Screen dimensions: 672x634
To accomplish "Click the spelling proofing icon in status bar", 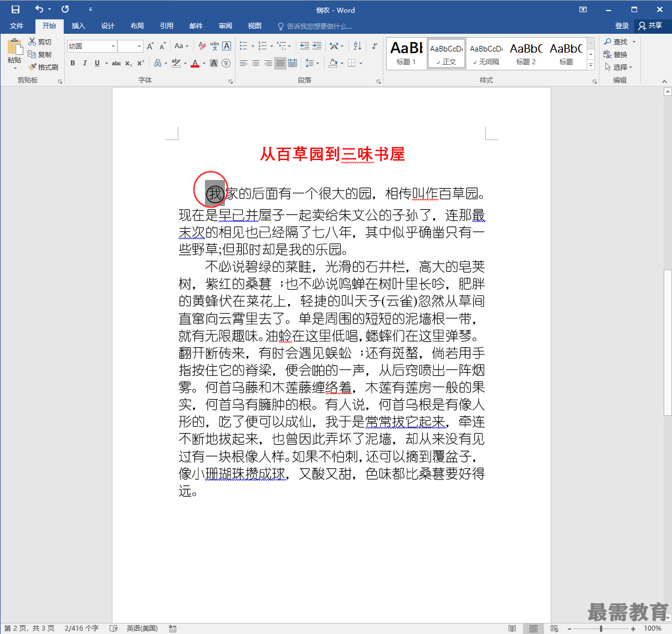I will tap(114, 628).
